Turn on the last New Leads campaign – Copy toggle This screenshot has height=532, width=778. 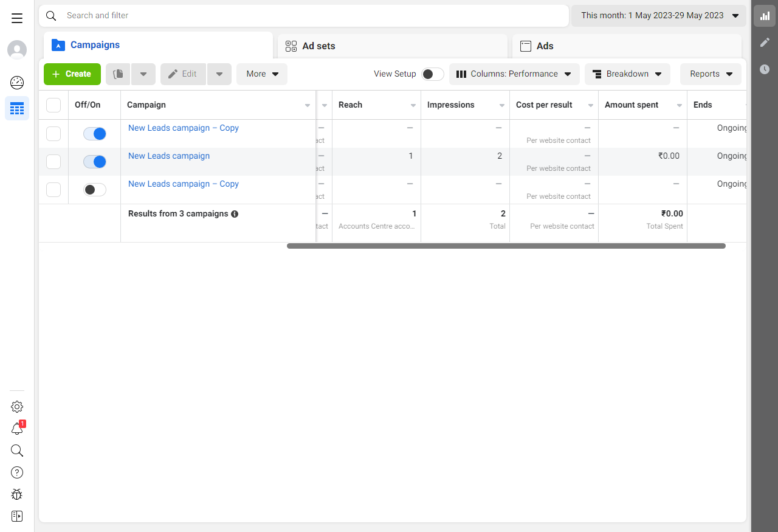tap(95, 190)
